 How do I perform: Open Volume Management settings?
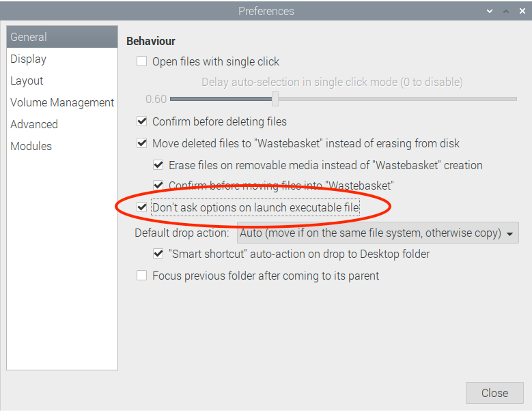click(62, 102)
